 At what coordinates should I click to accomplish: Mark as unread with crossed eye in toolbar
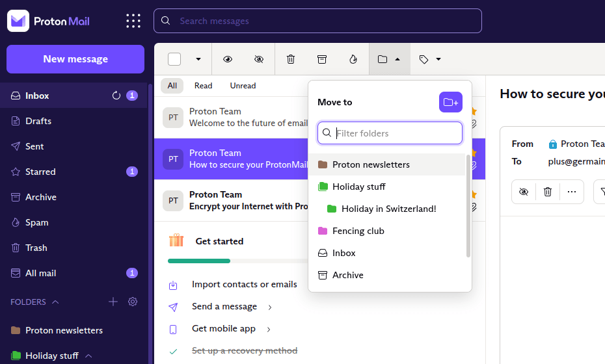[259, 59]
